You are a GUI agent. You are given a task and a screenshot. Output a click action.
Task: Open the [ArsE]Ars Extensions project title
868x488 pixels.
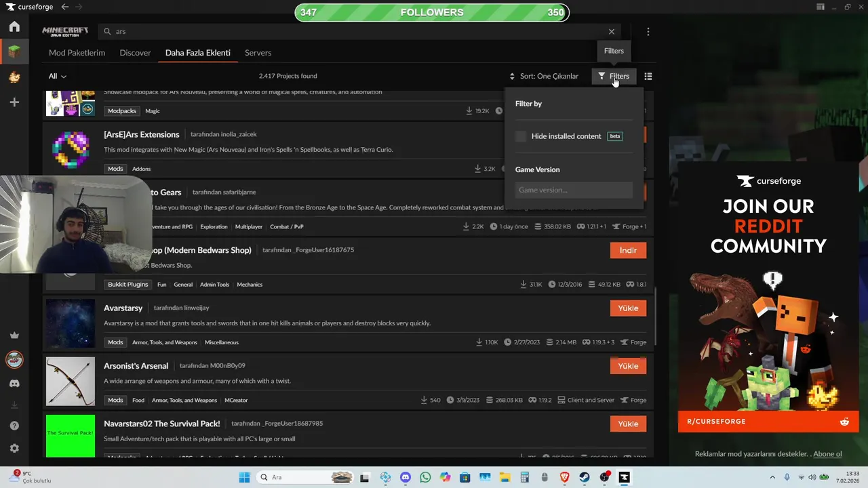(x=142, y=134)
